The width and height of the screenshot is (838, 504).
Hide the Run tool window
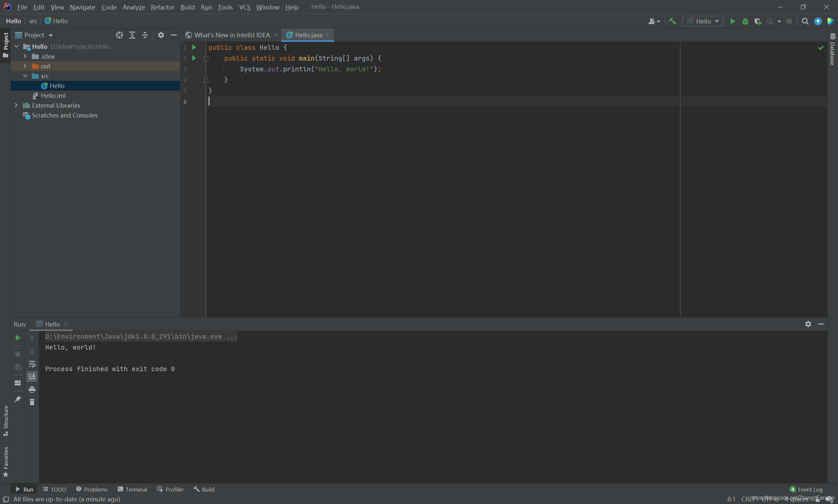point(821,324)
